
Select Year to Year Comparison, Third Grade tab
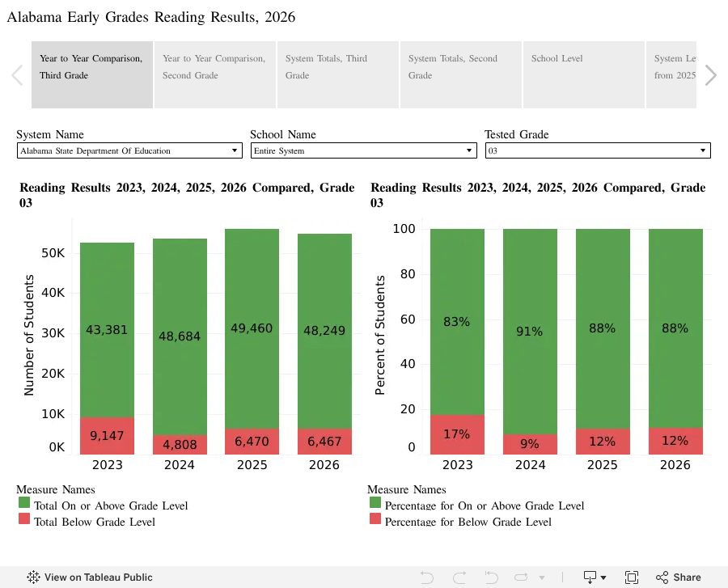(x=92, y=74)
